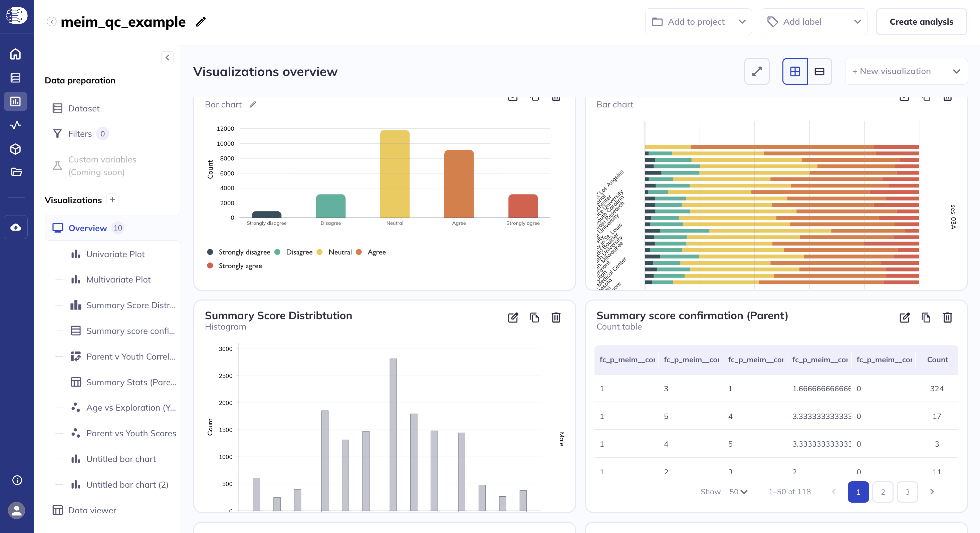
Task: Toggle Neutral legend series
Action: 334,252
